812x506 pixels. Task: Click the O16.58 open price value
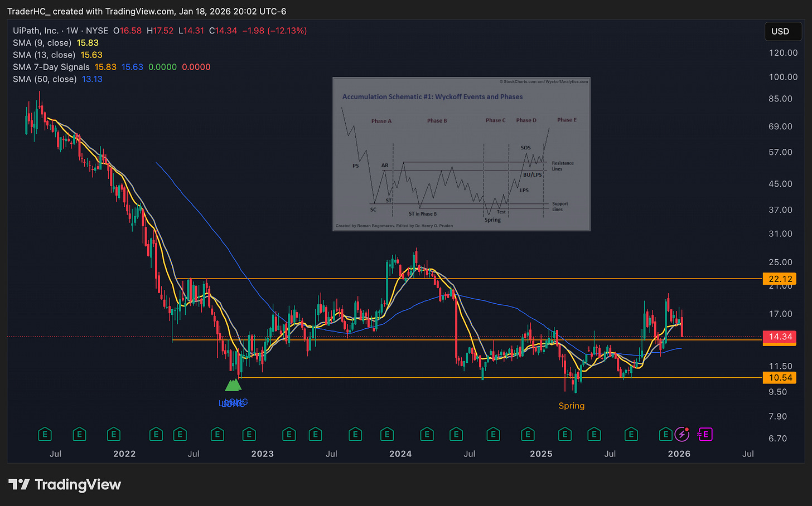coord(127,31)
